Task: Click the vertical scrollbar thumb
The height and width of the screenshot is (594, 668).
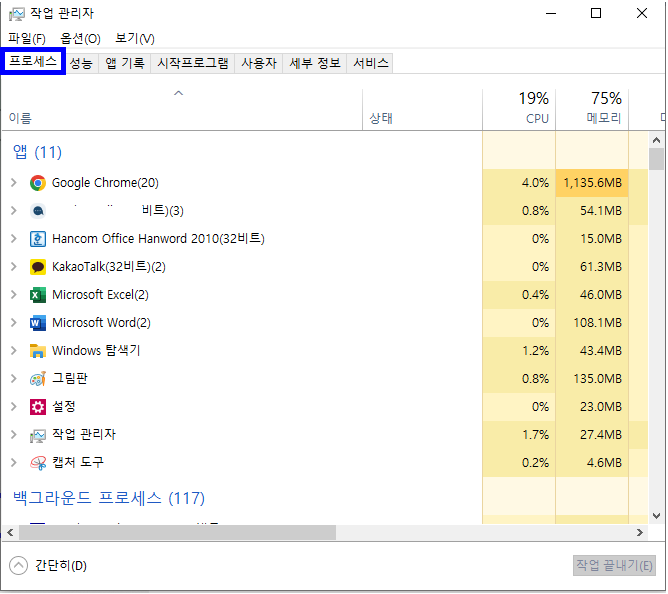Action: click(656, 159)
